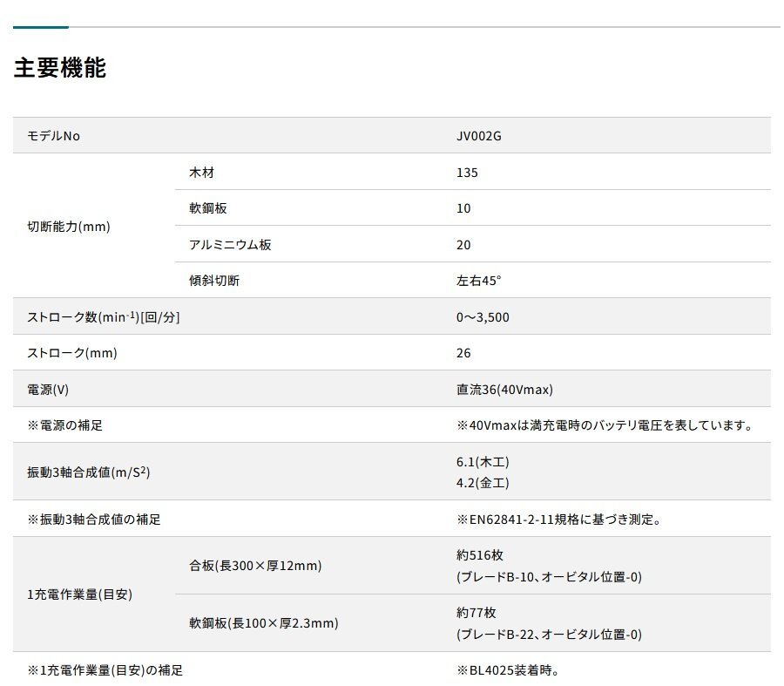Select the value 約77枚
The image size is (784, 686).
[x=476, y=613]
